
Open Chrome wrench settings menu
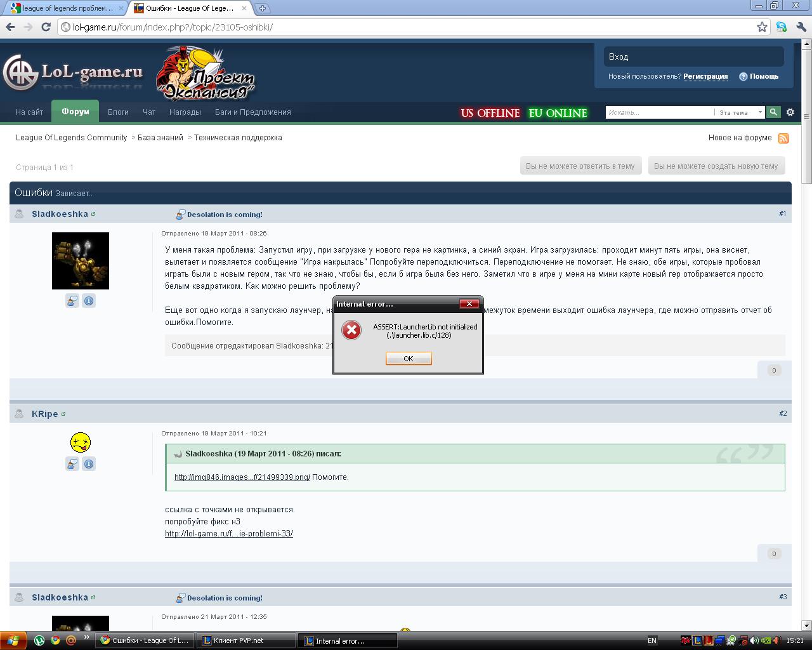801,27
